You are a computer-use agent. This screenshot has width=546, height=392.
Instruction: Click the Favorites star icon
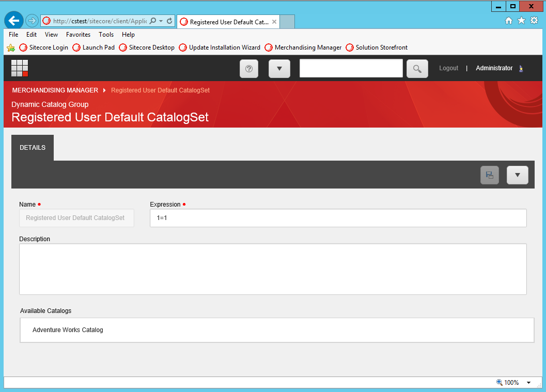(x=521, y=21)
